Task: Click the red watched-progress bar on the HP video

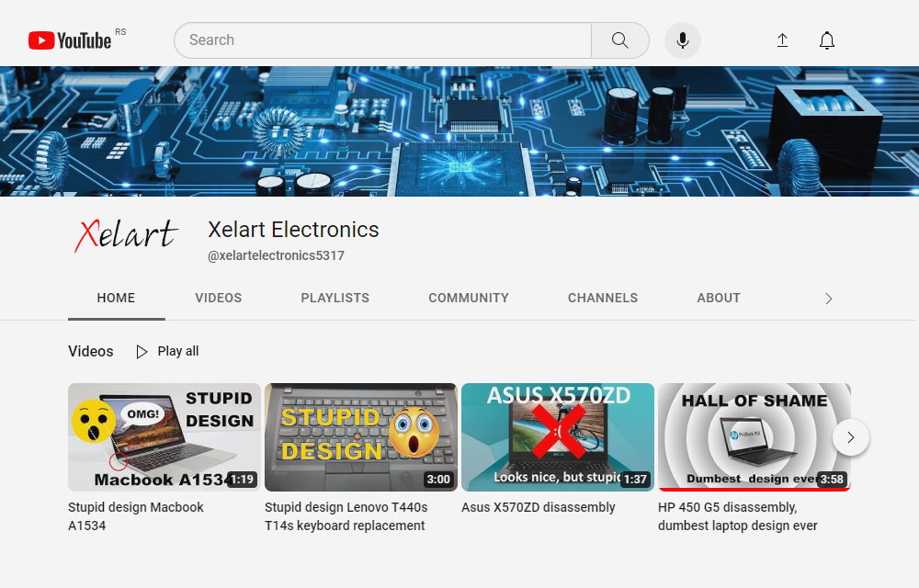Action: click(754, 490)
